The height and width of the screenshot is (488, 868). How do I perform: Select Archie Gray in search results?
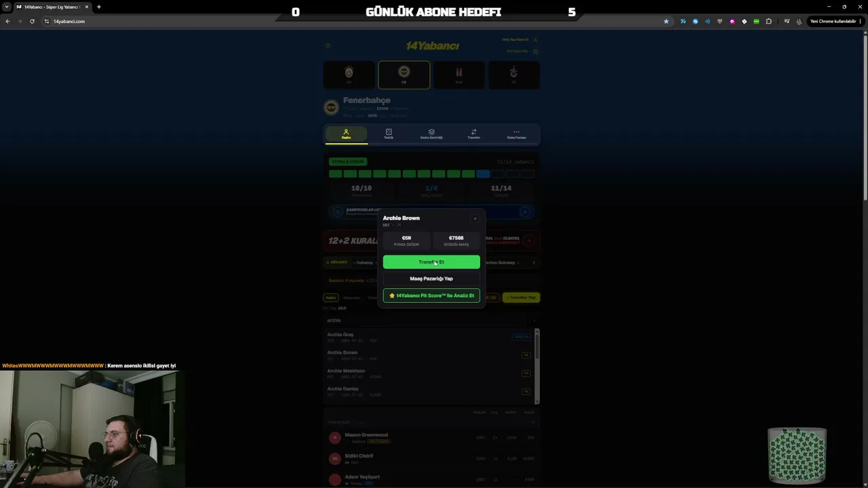429,337
